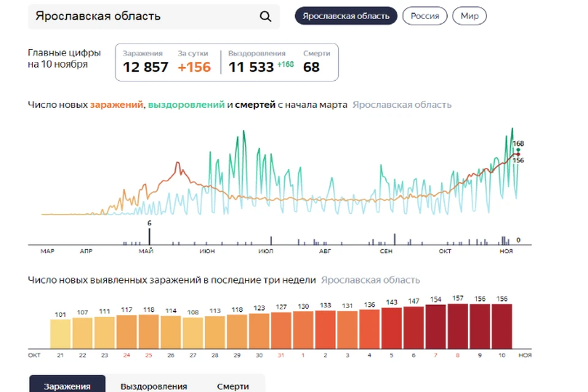Screen dimensions: 588x392
Task: Click the +156 daily infections figure
Action: point(194,67)
